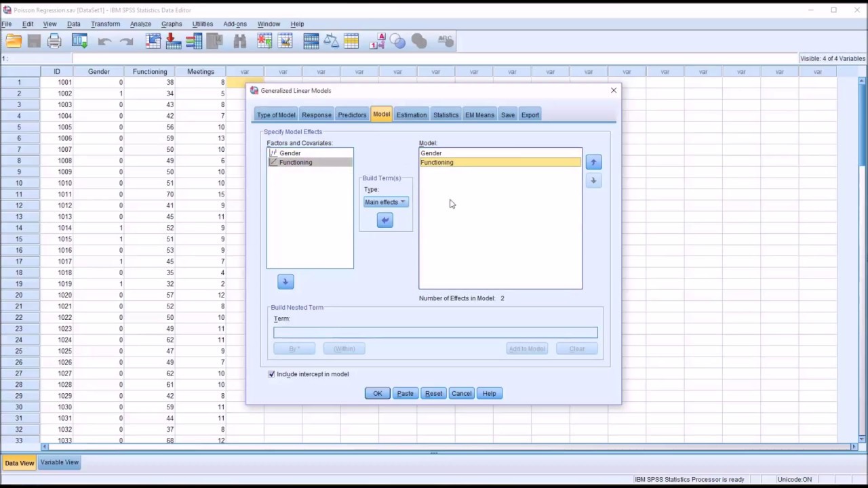Click the Save file toolbar icon
868x488 pixels.
pos(34,41)
